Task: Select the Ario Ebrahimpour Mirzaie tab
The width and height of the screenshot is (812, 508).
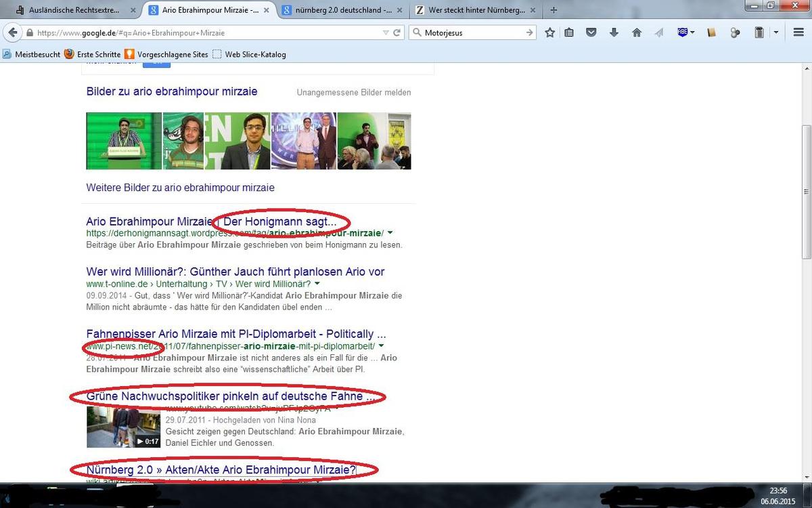Action: [207, 10]
